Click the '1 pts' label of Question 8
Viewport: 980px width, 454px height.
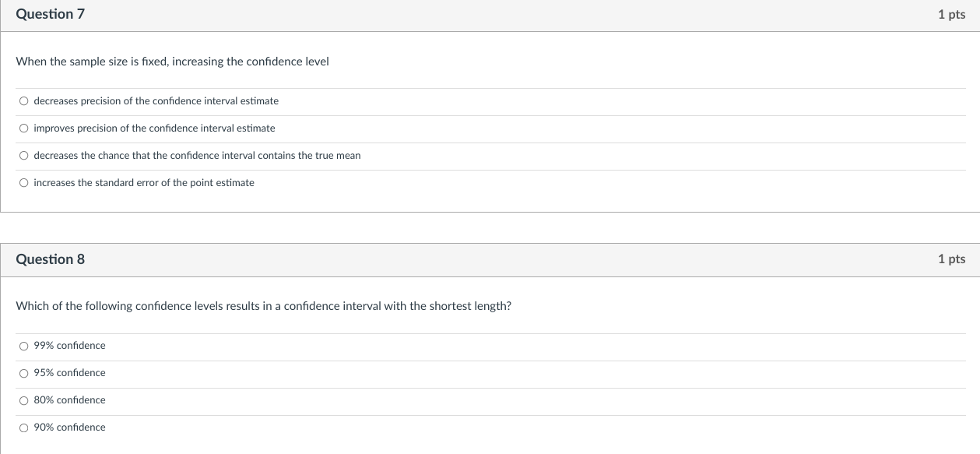click(951, 259)
